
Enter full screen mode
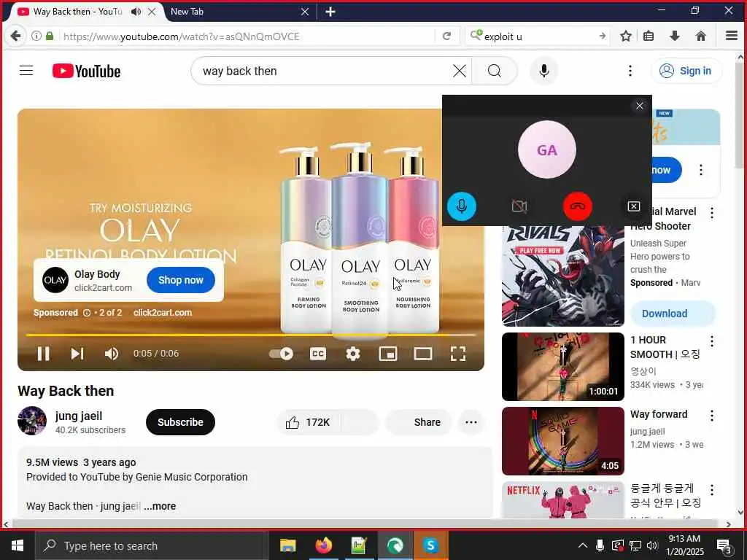(458, 354)
